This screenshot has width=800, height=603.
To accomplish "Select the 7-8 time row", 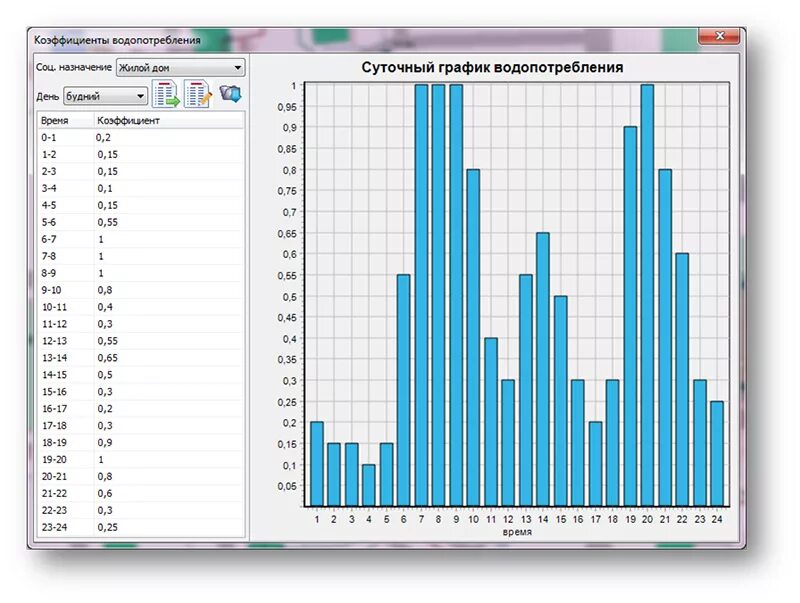I will click(141, 256).
